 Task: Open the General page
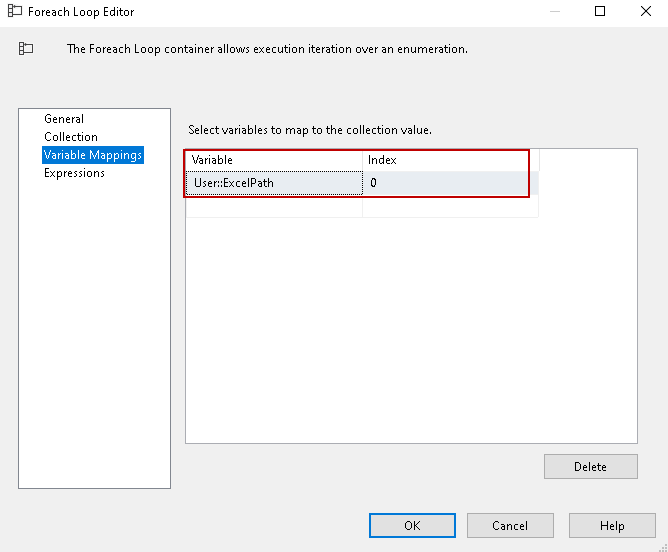tap(64, 119)
